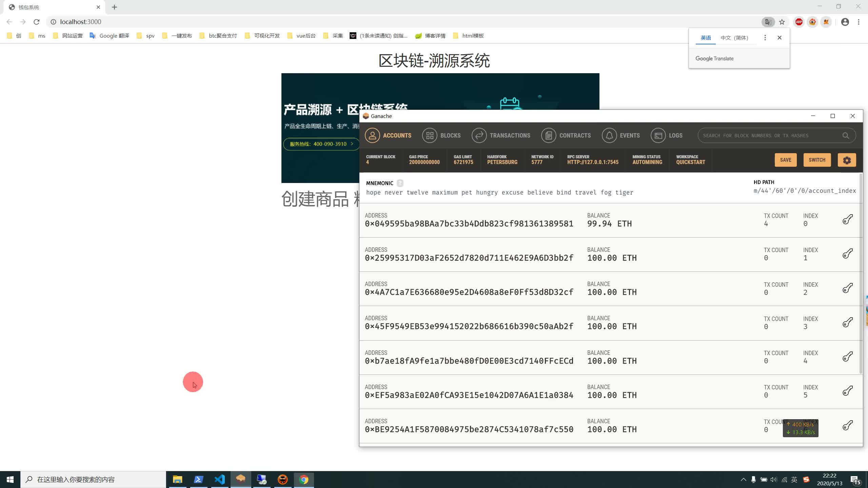The width and height of the screenshot is (868, 488).
Task: Open Google Translate icon in address bar
Action: (x=768, y=22)
